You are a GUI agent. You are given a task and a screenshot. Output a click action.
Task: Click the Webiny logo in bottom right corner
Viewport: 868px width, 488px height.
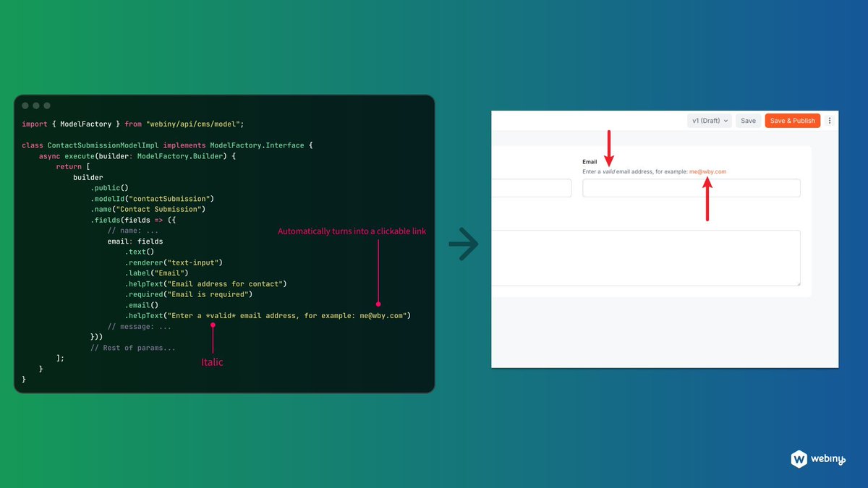(x=819, y=458)
